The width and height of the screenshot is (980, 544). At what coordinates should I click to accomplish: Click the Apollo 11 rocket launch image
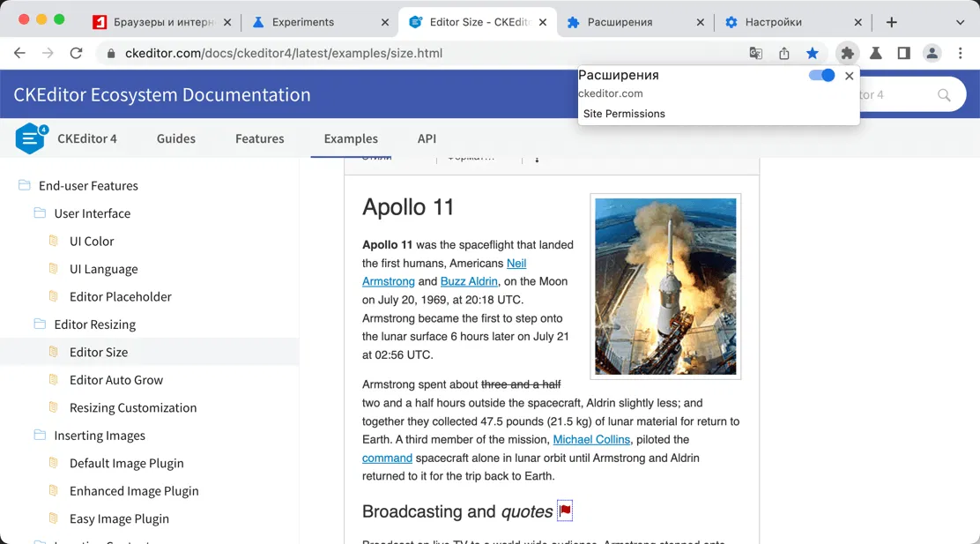click(665, 287)
